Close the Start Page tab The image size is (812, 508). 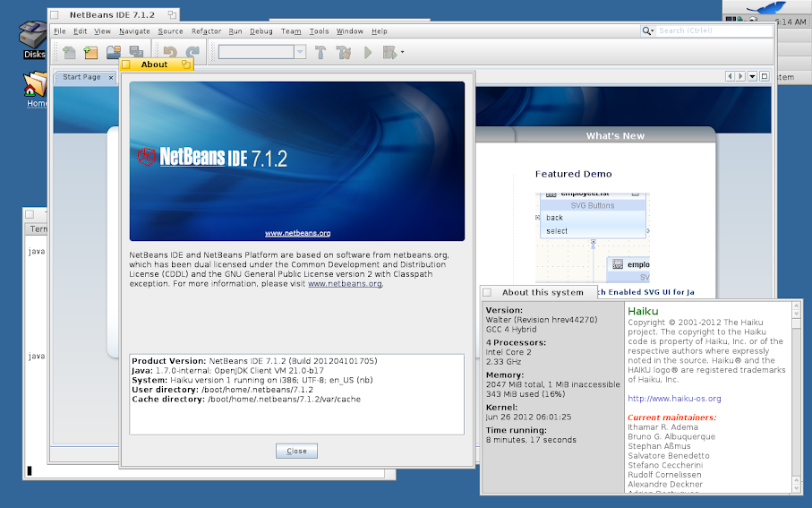pyautogui.click(x=111, y=77)
